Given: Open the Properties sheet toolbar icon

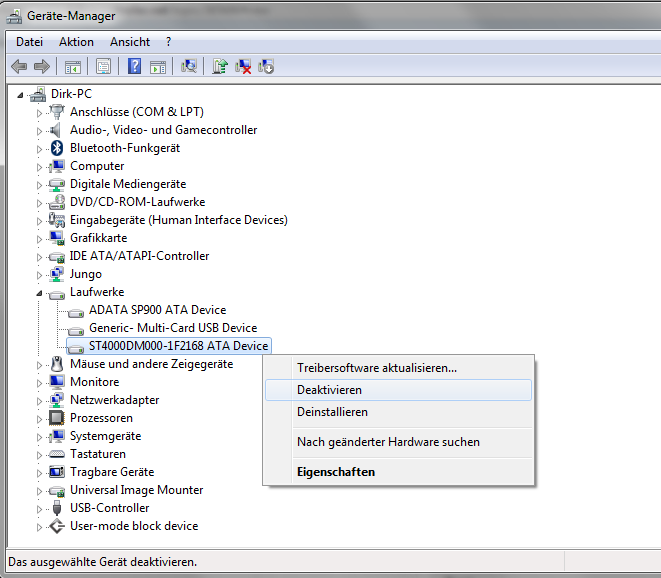Looking at the screenshot, I should click(x=103, y=67).
